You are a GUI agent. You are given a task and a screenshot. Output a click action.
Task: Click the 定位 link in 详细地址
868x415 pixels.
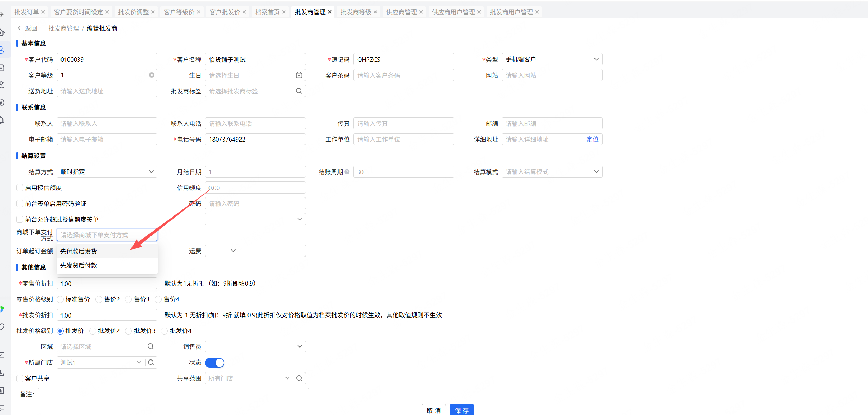(592, 139)
